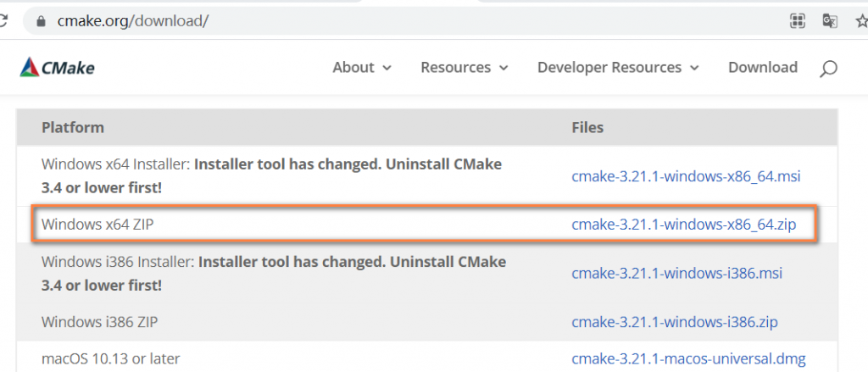The height and width of the screenshot is (372, 868).
Task: Click the Platform column header
Action: pyautogui.click(x=73, y=127)
